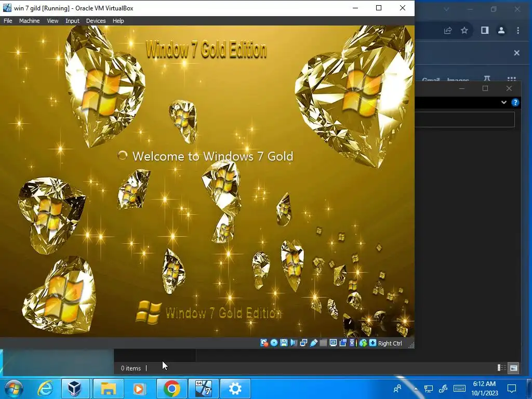532x399 pixels.
Task: Click the display status icon
Action: [333, 343]
